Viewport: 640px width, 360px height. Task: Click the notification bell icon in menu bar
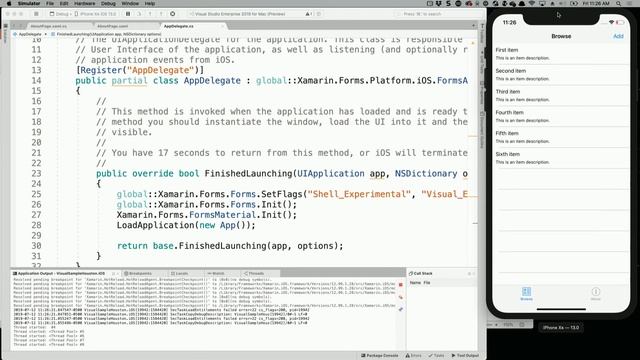coord(522,3)
